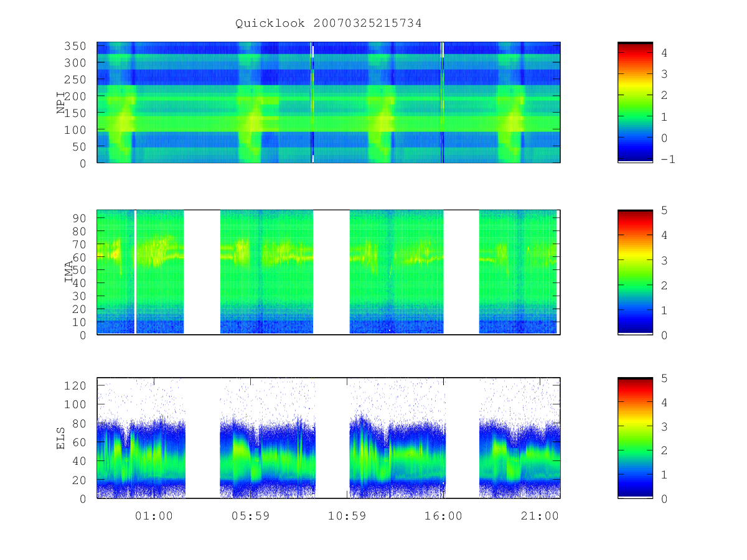The height and width of the screenshot is (560, 747).
Task: Click the 1 label on ELS color bar
Action: (x=665, y=474)
